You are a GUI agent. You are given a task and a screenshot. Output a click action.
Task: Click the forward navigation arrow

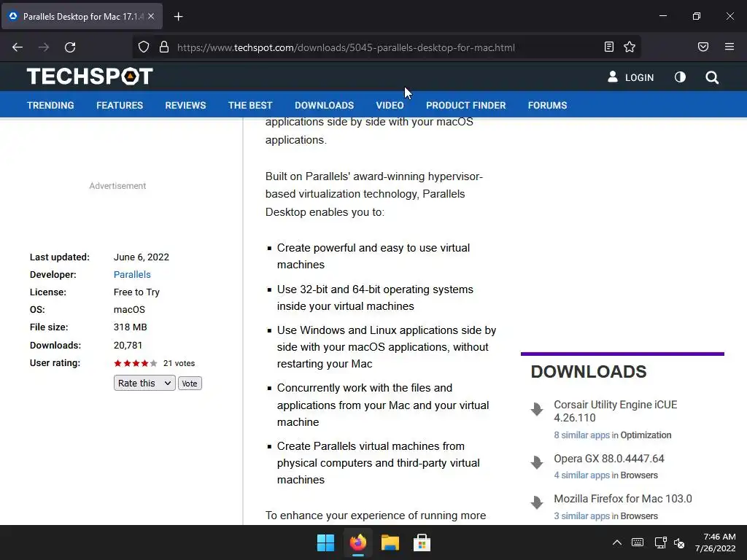[x=44, y=47]
